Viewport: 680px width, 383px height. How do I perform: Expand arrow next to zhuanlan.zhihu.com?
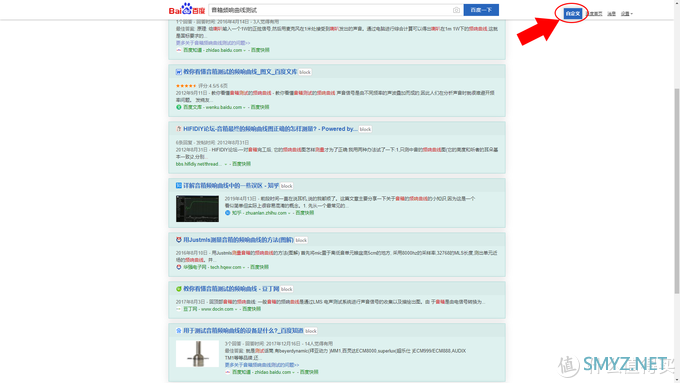(x=289, y=213)
